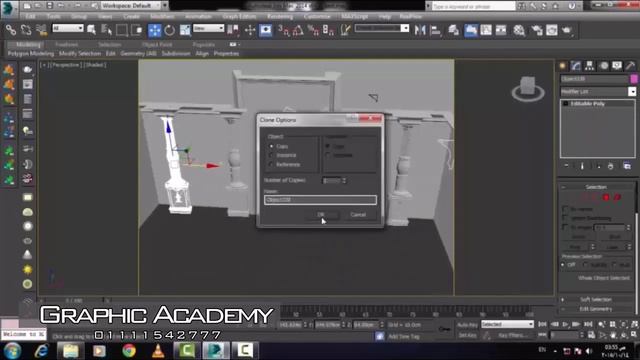
Task: Click the Play Animation button
Action: click(565, 324)
